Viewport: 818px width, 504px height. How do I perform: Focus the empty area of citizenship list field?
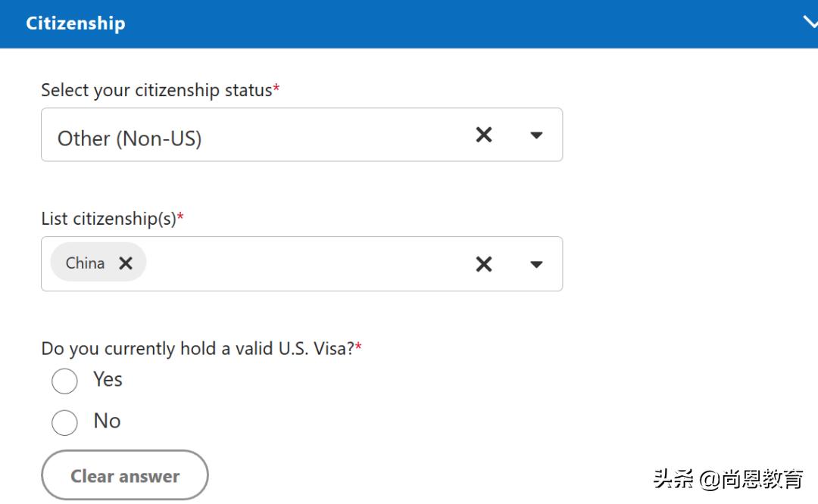[x=303, y=263]
